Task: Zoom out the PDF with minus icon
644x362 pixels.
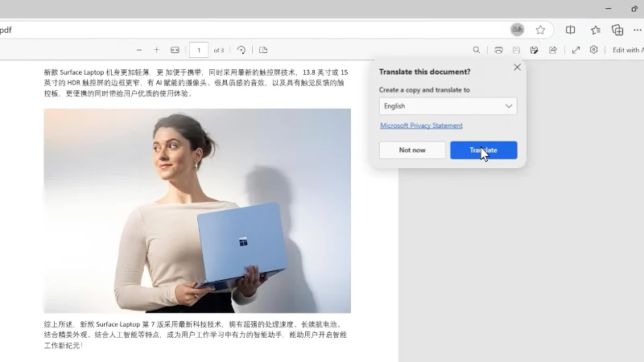Action: [x=139, y=50]
